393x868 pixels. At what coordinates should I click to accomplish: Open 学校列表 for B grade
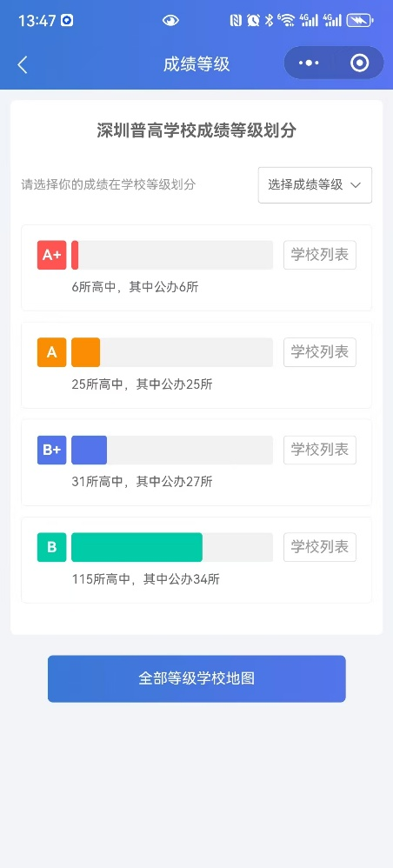(320, 547)
